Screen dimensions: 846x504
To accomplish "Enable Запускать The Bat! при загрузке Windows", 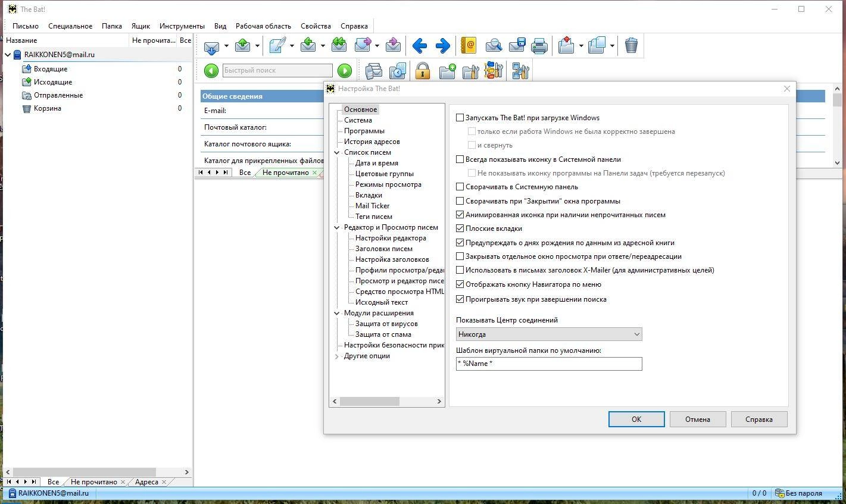I will pos(460,118).
